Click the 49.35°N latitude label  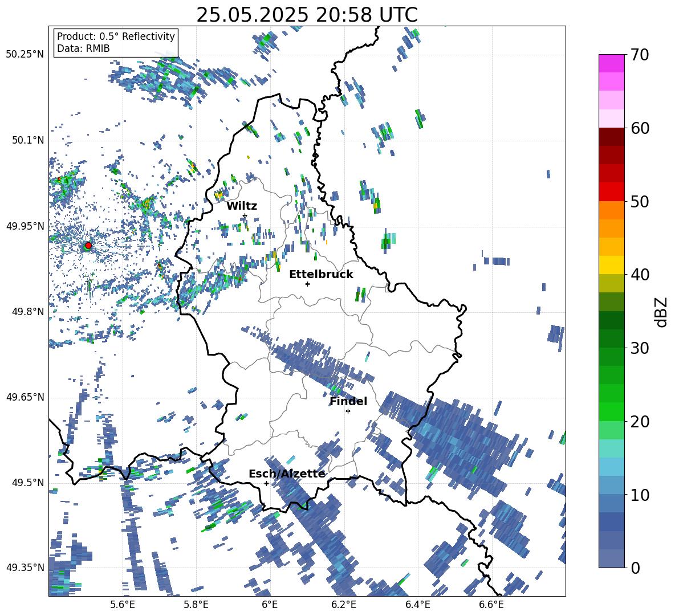point(25,568)
